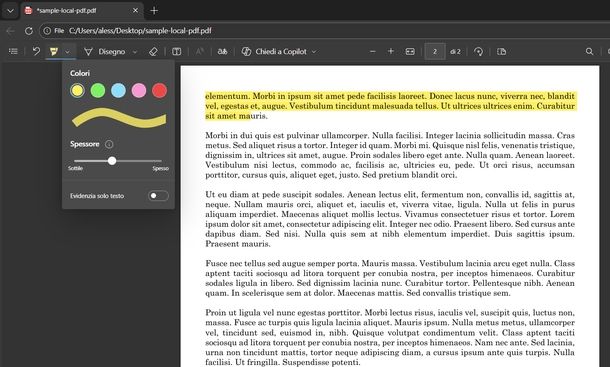Click the add text box icon

point(177,51)
